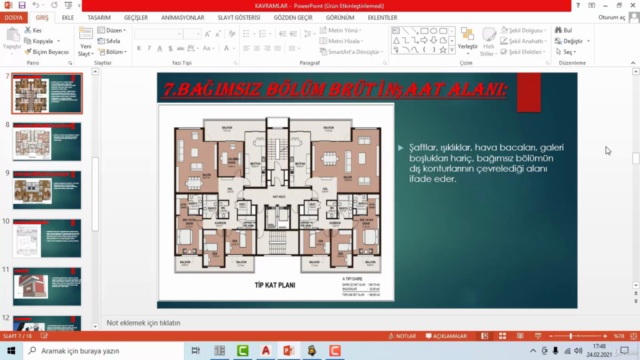Open the DOSYA file tab
The width and height of the screenshot is (640, 360).
click(x=14, y=18)
